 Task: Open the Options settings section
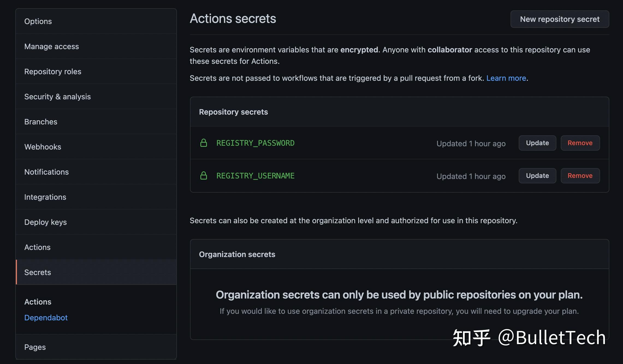pos(38,21)
